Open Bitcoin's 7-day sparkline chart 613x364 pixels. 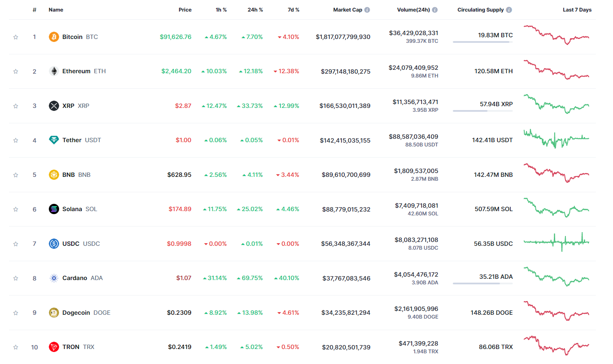pos(556,35)
